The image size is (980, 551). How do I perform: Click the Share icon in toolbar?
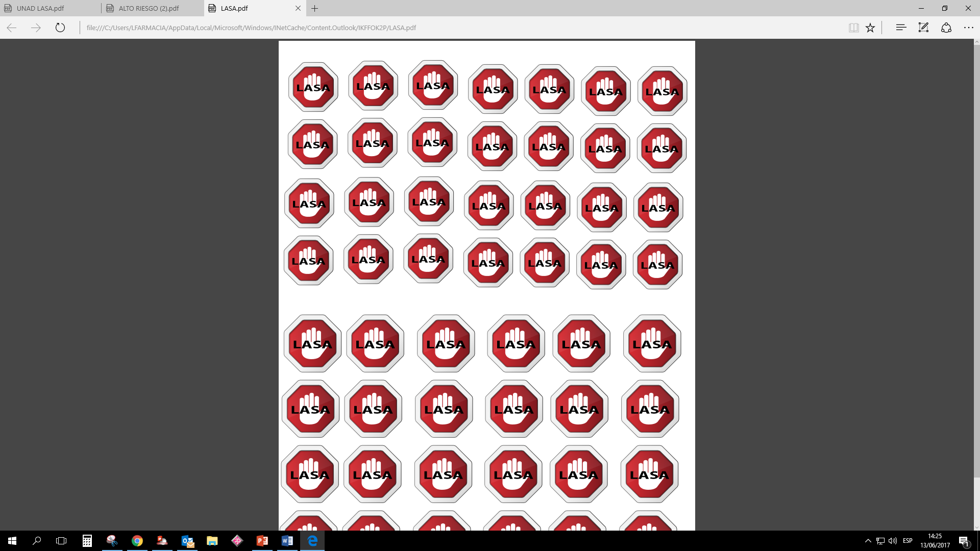946,28
